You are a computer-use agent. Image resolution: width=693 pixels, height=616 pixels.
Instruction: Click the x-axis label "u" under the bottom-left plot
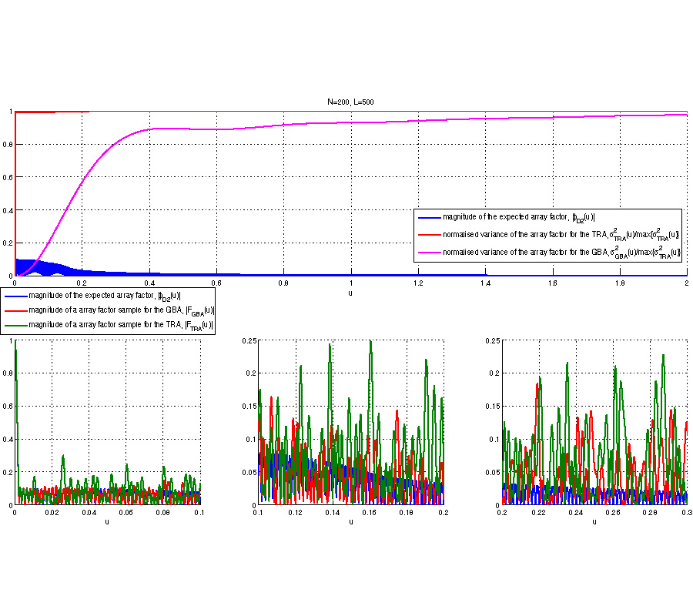click(x=107, y=521)
